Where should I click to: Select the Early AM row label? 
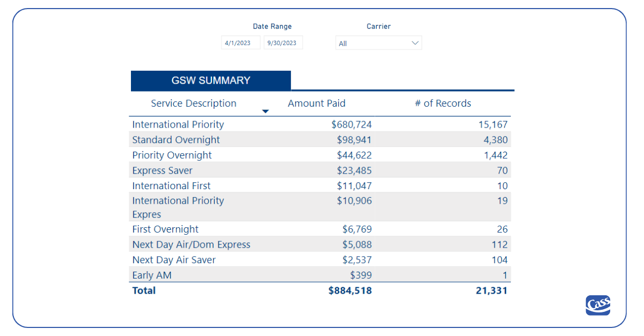152,275
